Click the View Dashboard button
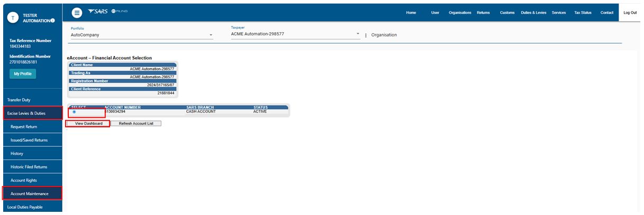 pyautogui.click(x=88, y=124)
